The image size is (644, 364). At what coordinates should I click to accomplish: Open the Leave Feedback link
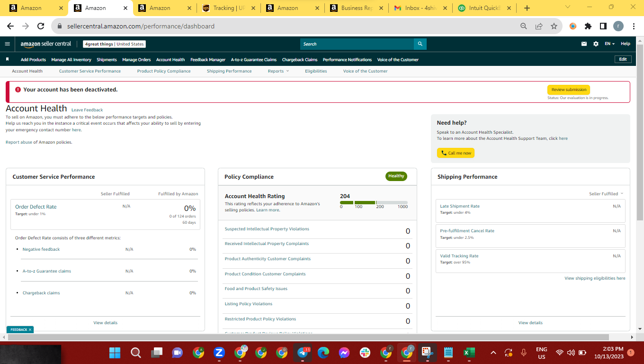(x=87, y=110)
